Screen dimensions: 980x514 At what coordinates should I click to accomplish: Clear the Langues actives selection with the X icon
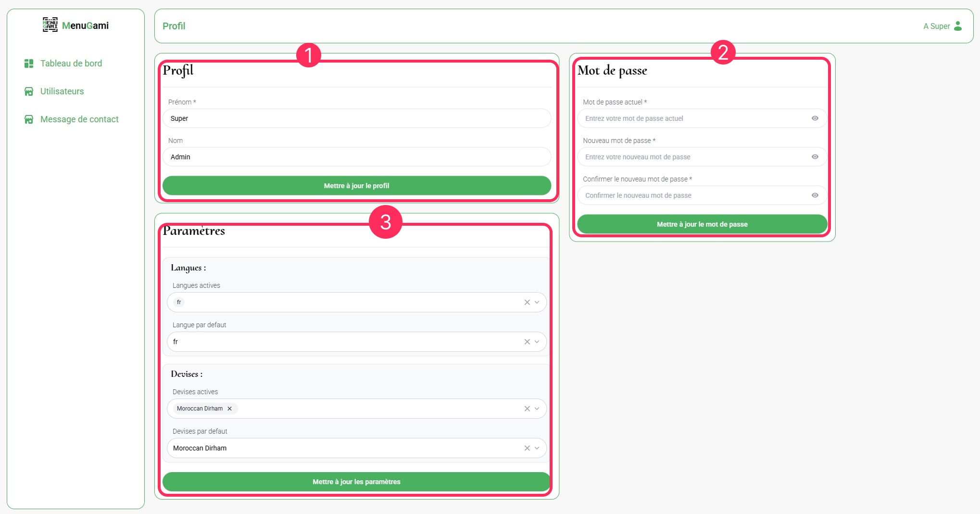pyautogui.click(x=527, y=302)
